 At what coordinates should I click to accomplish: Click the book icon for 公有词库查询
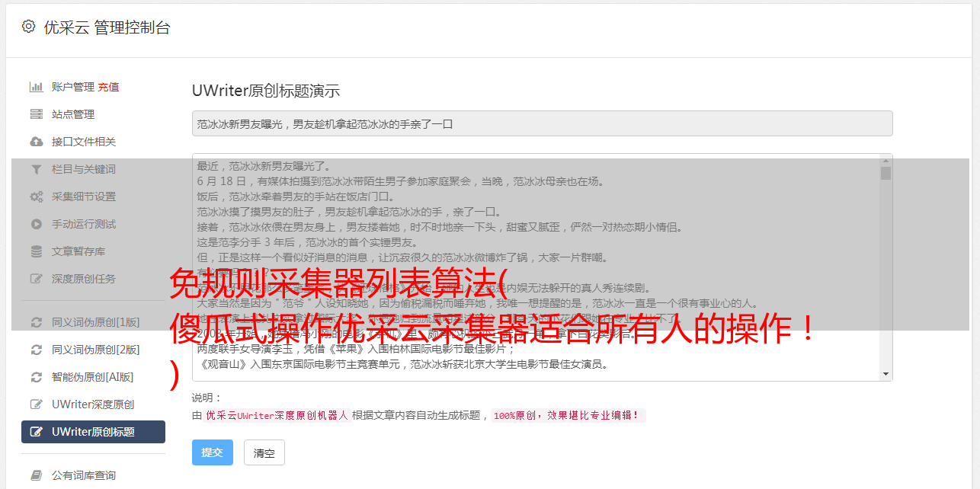click(36, 475)
